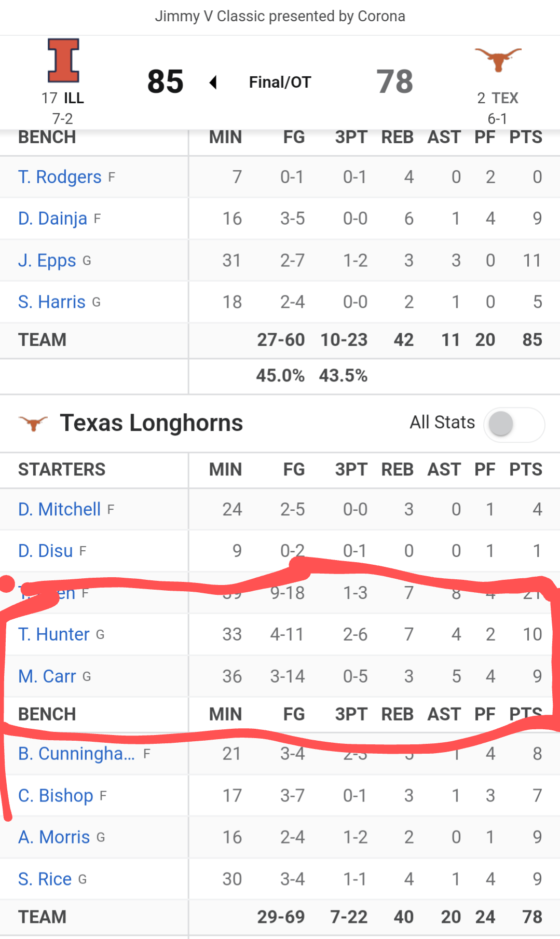The width and height of the screenshot is (560, 939).
Task: Open B. Cunningham player profile
Action: pos(76,754)
